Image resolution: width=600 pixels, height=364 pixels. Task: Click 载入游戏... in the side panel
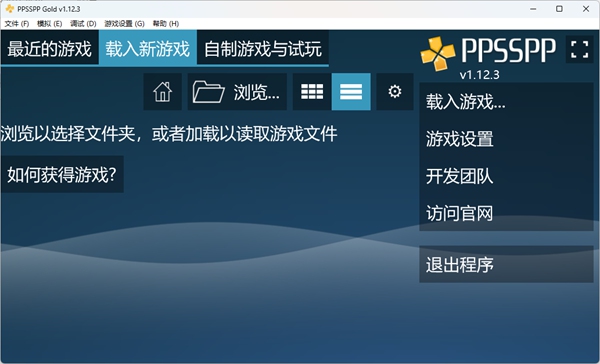click(506, 102)
